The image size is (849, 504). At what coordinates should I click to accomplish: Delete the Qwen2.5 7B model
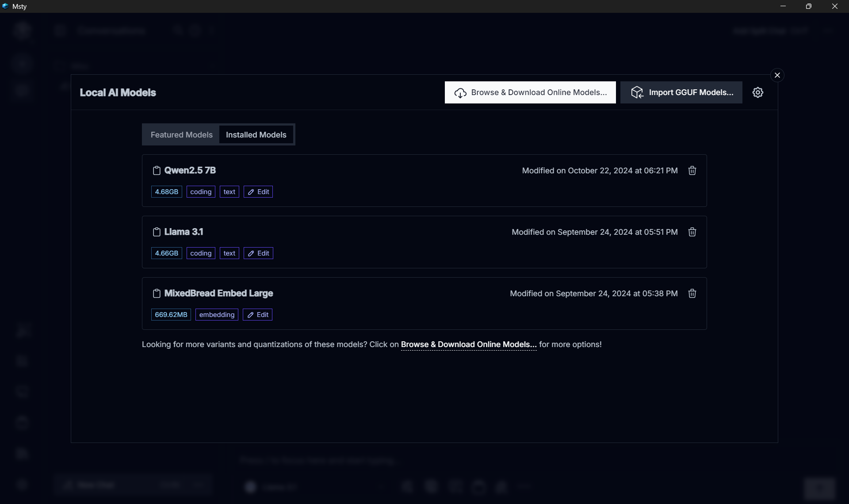pos(692,171)
